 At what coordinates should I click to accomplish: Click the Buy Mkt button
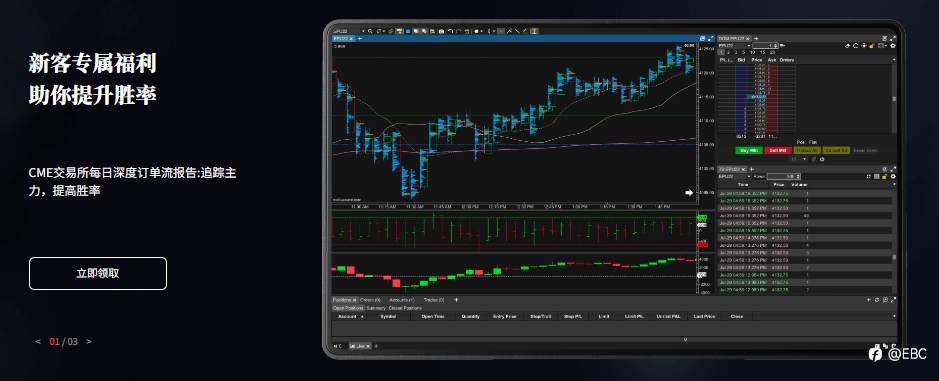[x=748, y=150]
